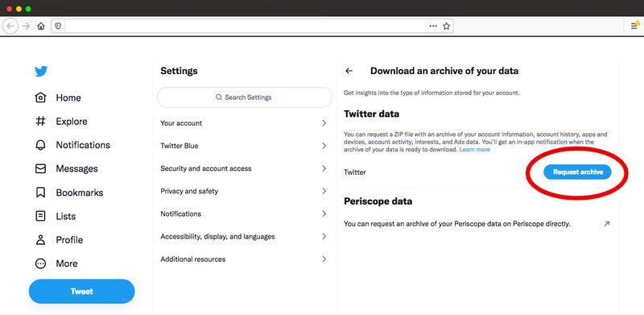Open Home in the sidebar
This screenshot has width=644, height=315.
point(68,97)
